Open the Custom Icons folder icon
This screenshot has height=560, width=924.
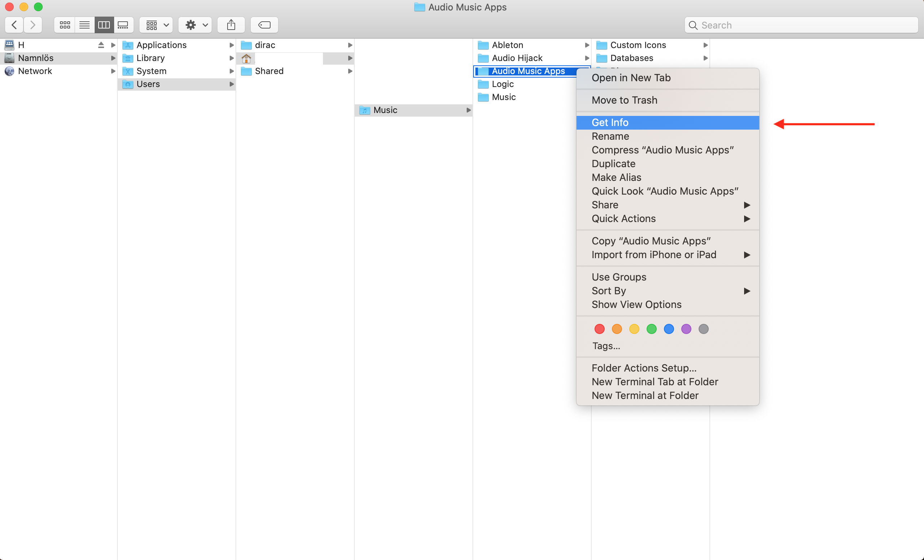tap(602, 45)
